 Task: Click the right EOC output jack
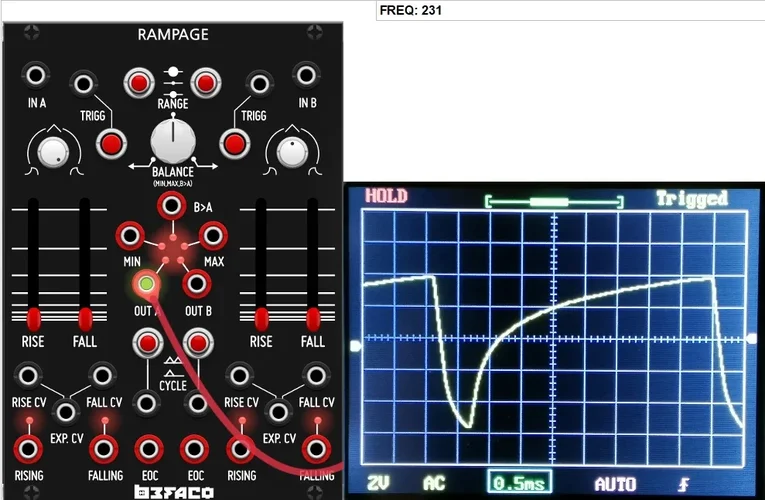[194, 449]
